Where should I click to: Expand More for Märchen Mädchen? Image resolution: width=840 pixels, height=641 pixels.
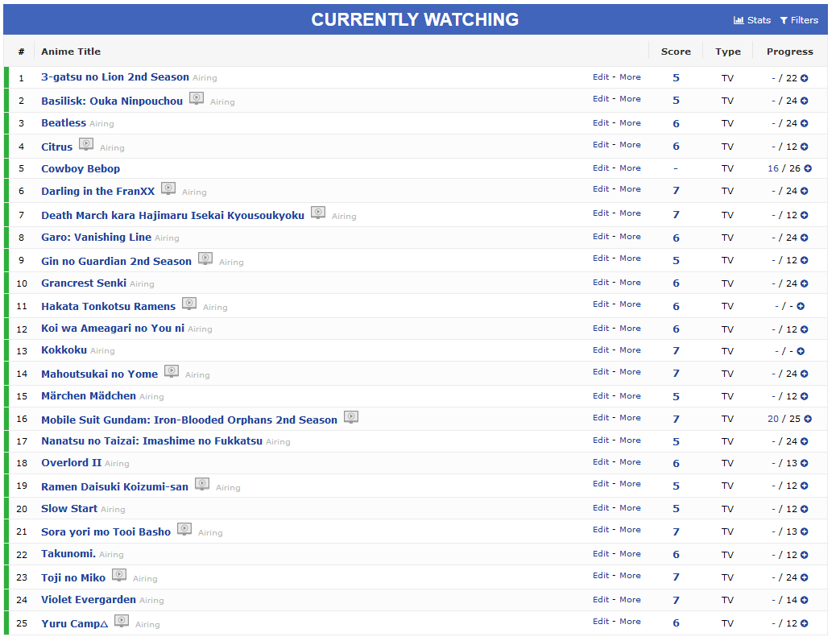[630, 396]
